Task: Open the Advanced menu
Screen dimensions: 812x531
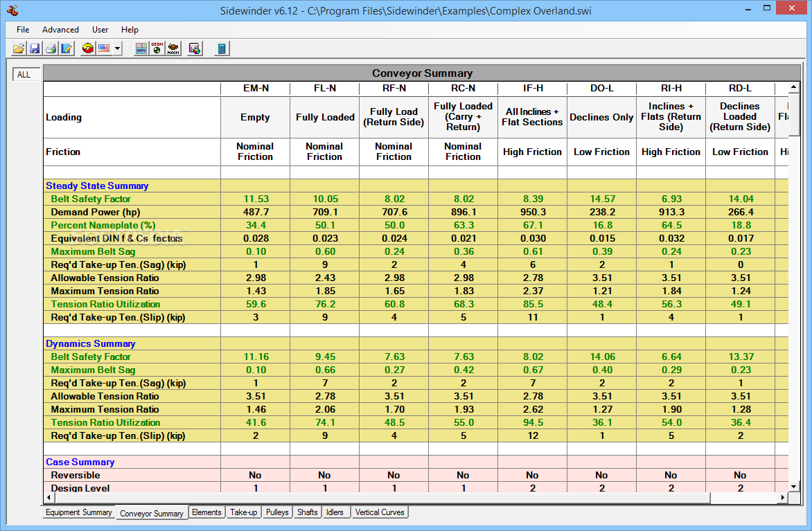Action: tap(60, 30)
